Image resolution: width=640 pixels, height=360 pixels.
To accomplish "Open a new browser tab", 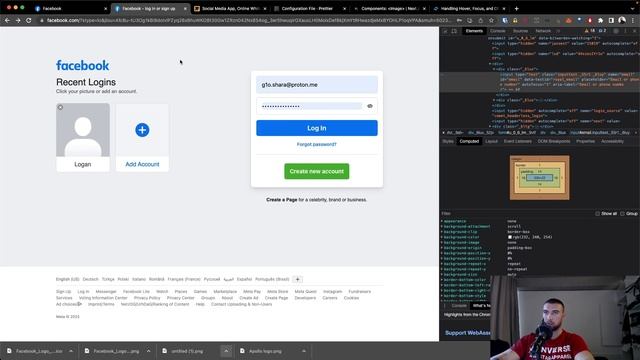I will pyautogui.click(x=516, y=8).
